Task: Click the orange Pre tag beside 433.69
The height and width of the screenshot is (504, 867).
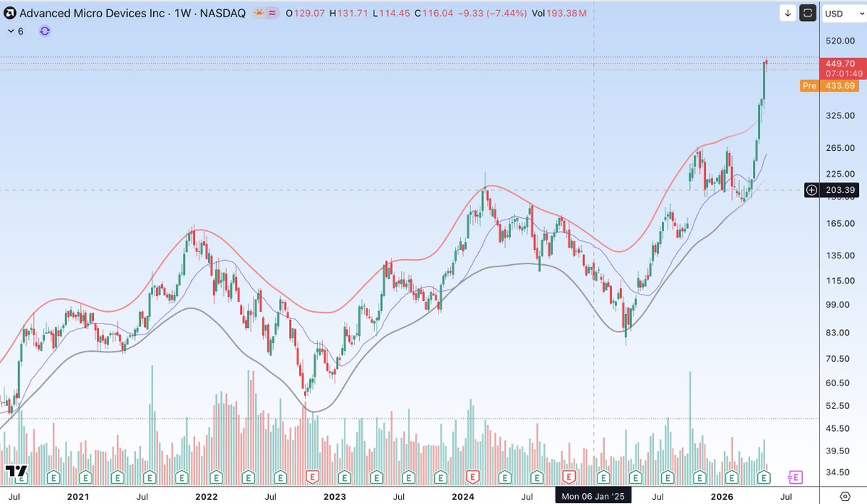Action: point(809,86)
